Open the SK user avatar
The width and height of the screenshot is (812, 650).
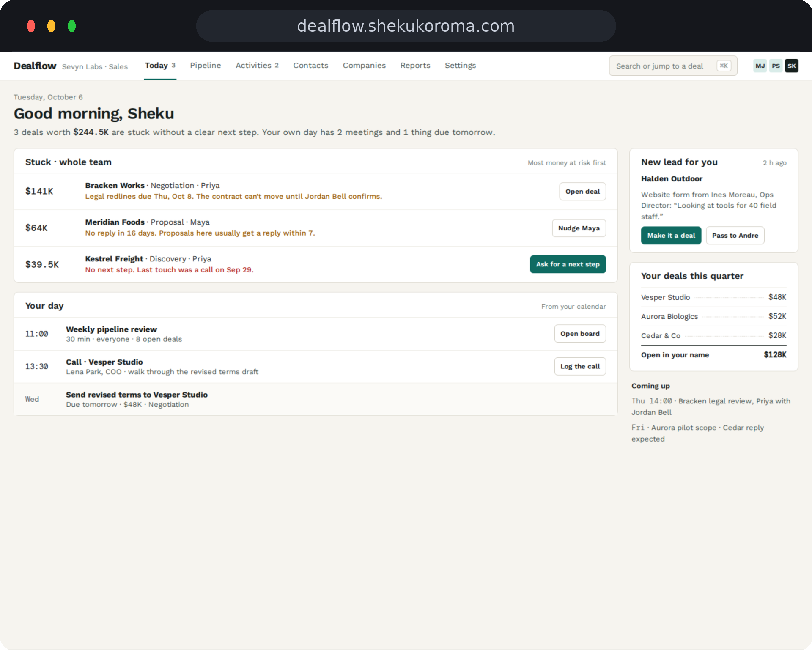click(792, 66)
